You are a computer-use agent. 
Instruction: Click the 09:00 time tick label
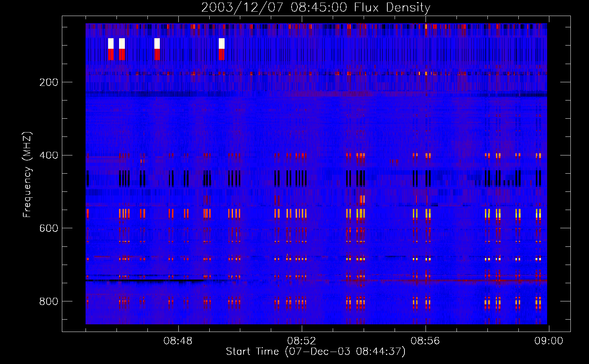click(549, 341)
